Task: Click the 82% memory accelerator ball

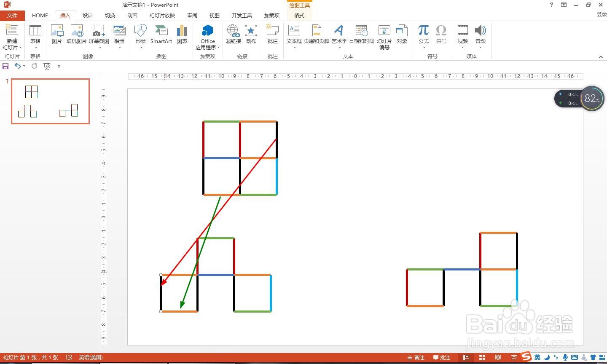Action: [x=592, y=99]
